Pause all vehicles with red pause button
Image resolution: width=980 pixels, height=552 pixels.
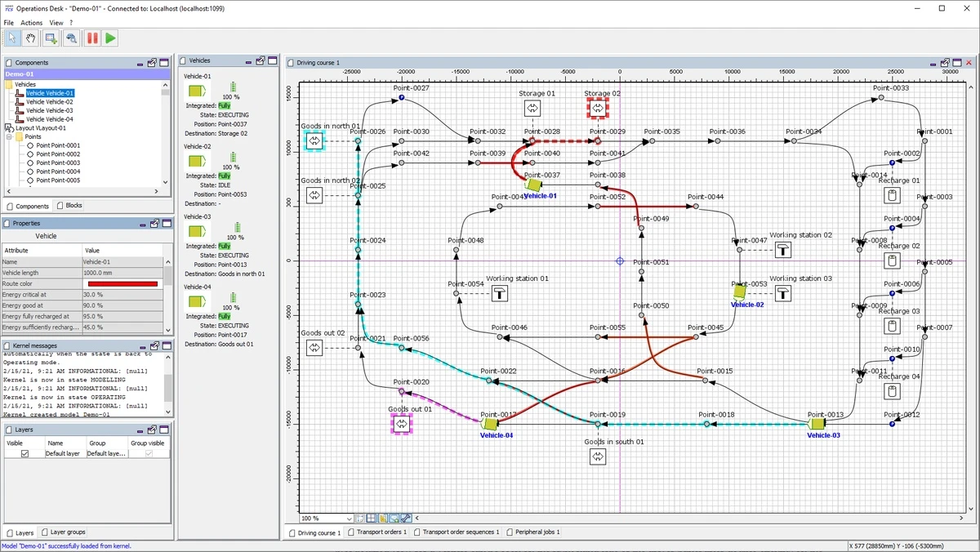92,38
